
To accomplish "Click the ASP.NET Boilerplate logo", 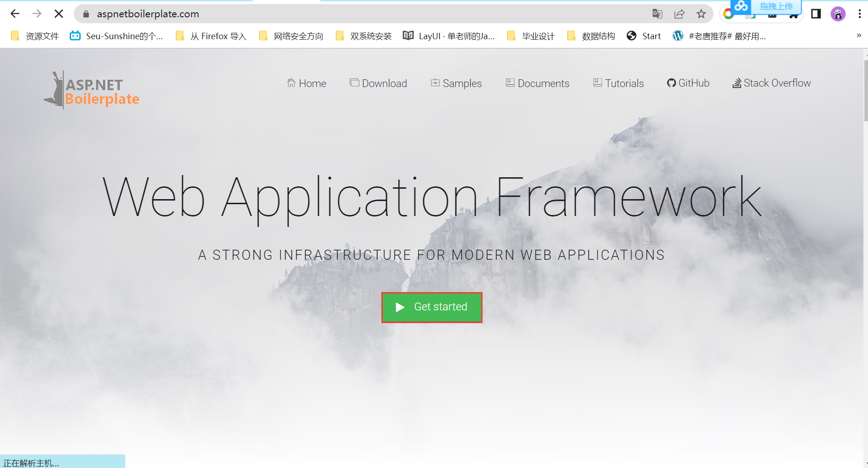I will point(92,90).
